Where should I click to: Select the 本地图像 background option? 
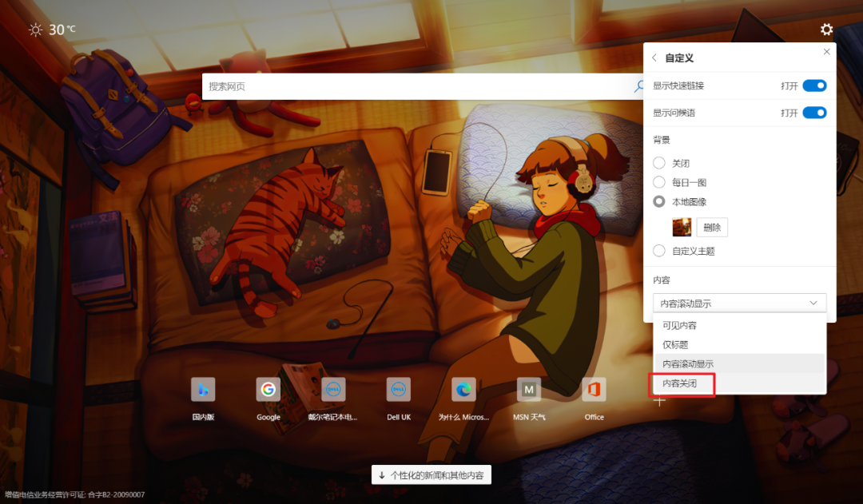(658, 201)
